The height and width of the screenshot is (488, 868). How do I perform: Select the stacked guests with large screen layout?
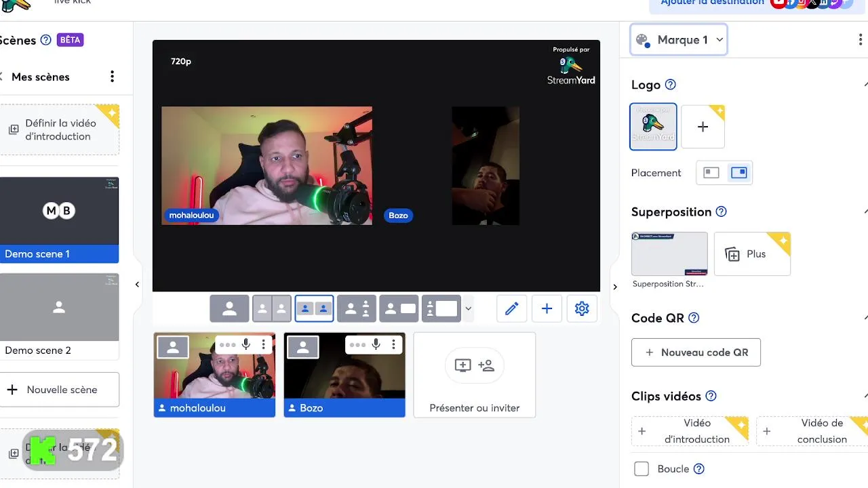[441, 309]
